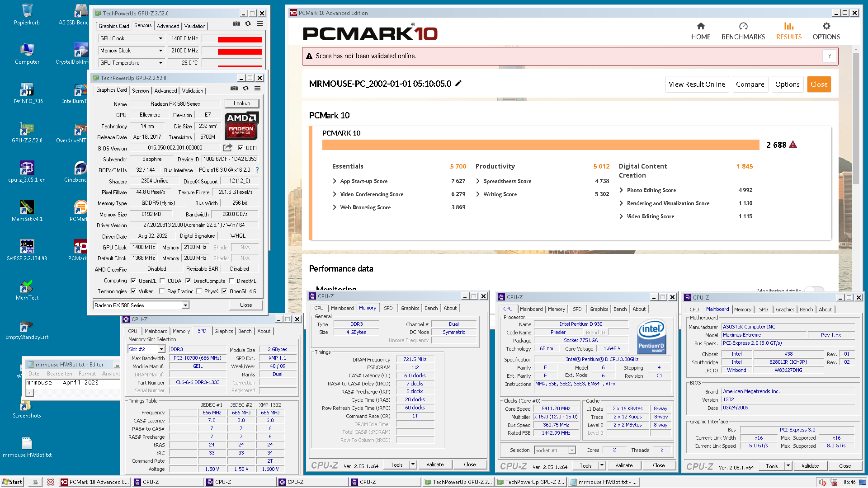
Task: Expand App Start-up Score details
Action: (x=335, y=181)
